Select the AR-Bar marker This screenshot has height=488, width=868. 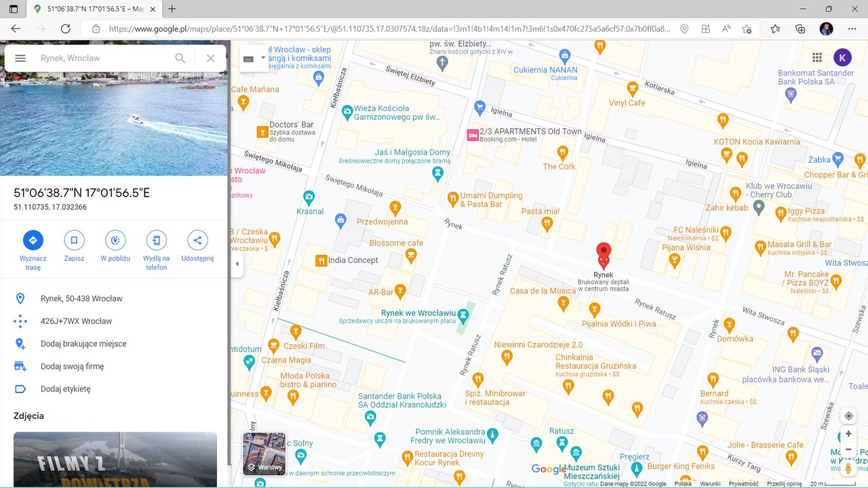[x=400, y=291]
